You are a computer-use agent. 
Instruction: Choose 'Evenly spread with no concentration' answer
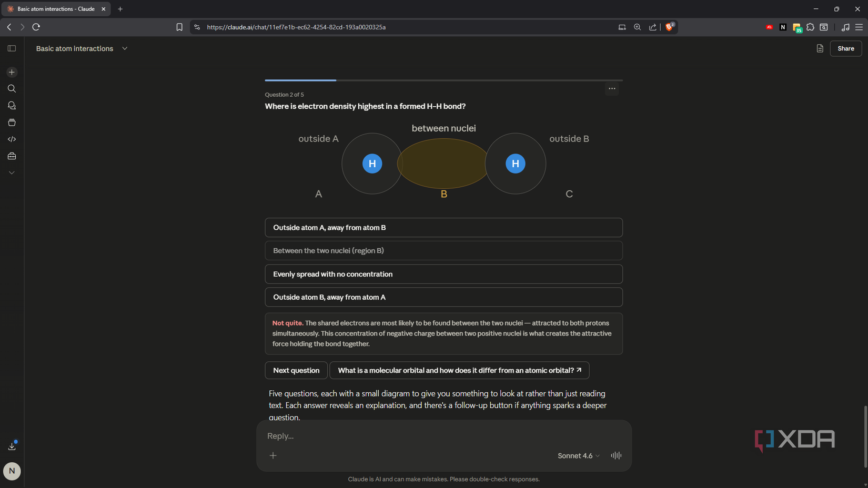(x=443, y=274)
